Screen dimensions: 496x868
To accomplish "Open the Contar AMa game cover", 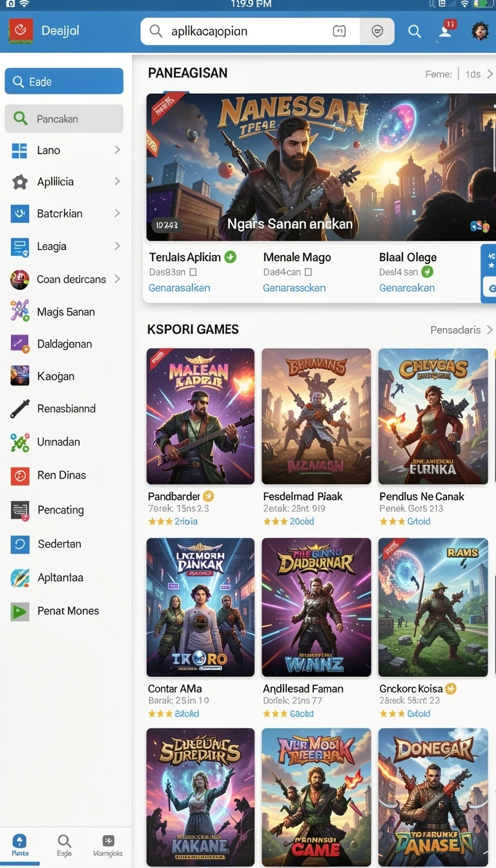I will tap(200, 607).
